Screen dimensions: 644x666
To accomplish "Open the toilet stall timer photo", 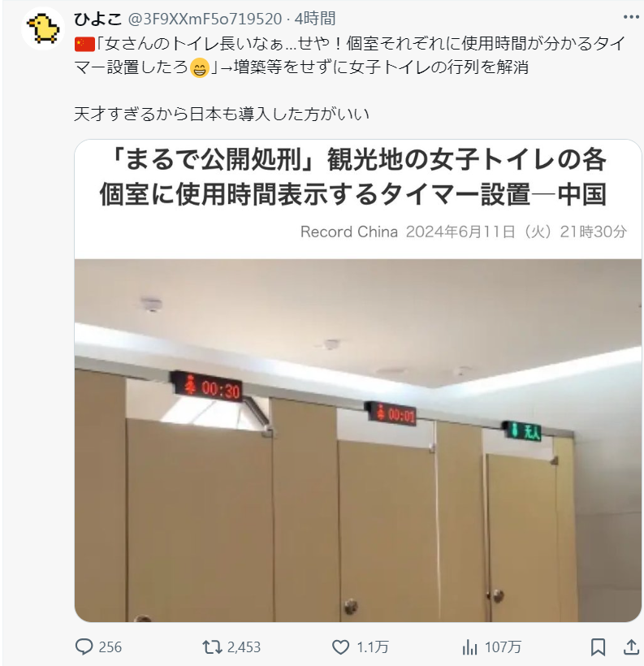I will tap(357, 440).
